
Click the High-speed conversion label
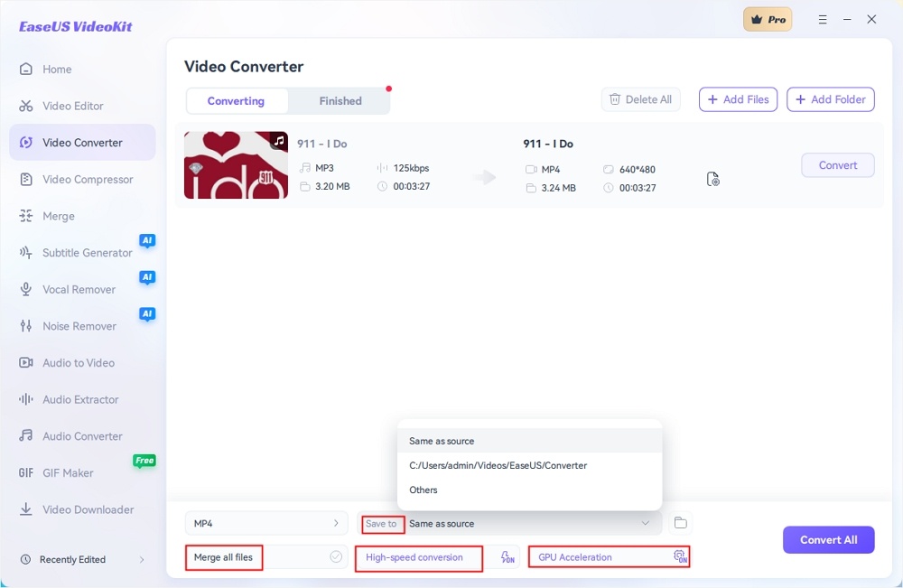pyautogui.click(x=414, y=557)
